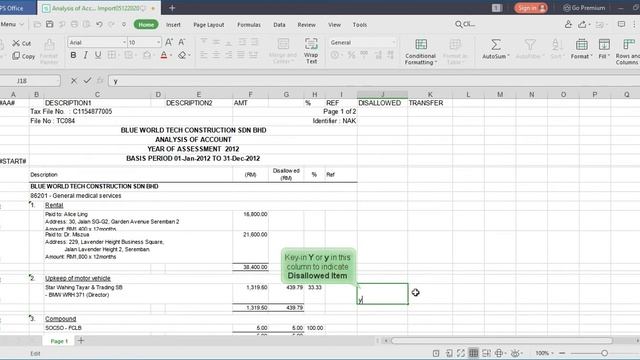This screenshot has height=360, width=640.
Task: Switch to the Review tab
Action: point(306,25)
